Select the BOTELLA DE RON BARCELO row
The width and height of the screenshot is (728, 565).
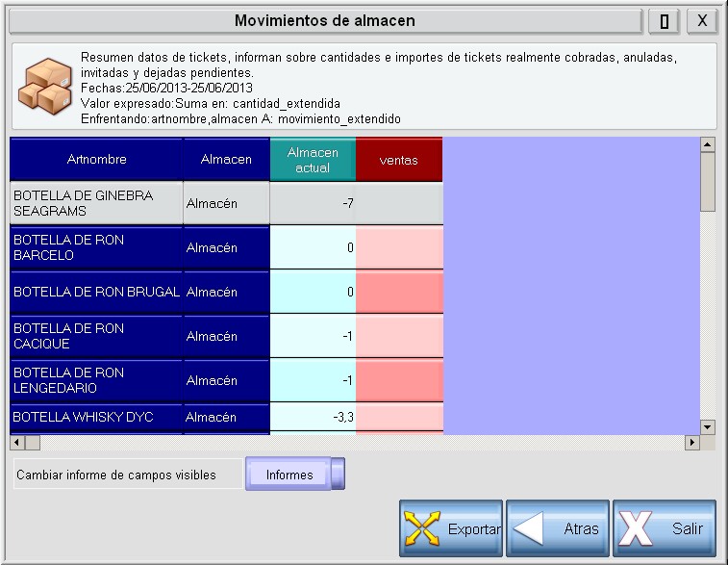point(96,247)
